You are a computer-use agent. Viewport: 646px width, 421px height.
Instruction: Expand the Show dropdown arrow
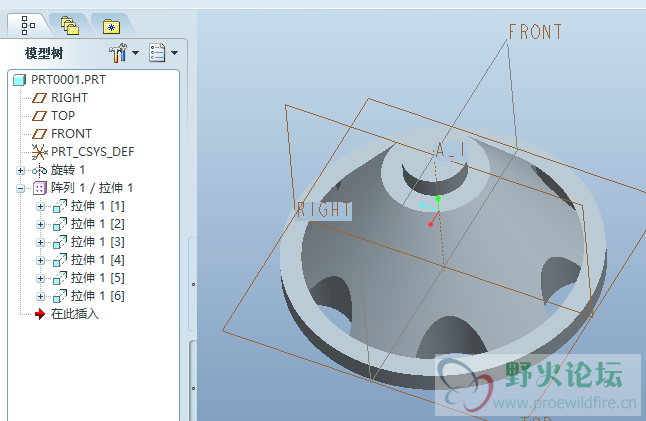(174, 53)
